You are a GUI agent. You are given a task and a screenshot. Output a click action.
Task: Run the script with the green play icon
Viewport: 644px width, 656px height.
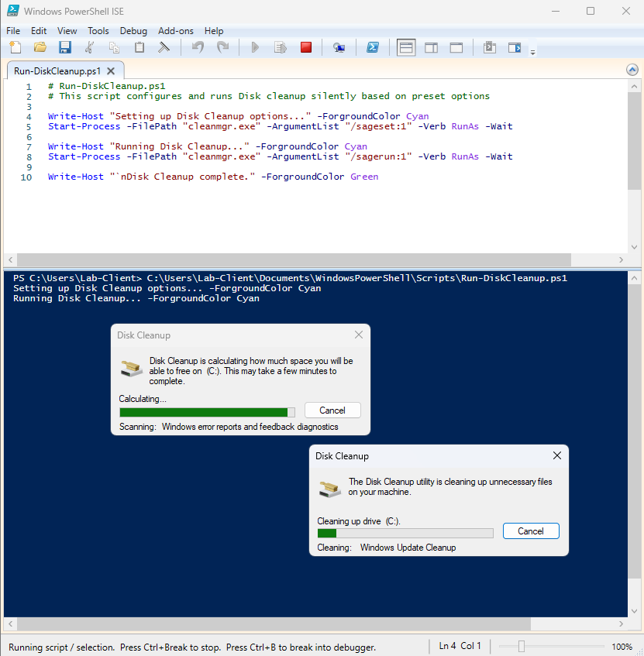click(x=255, y=47)
